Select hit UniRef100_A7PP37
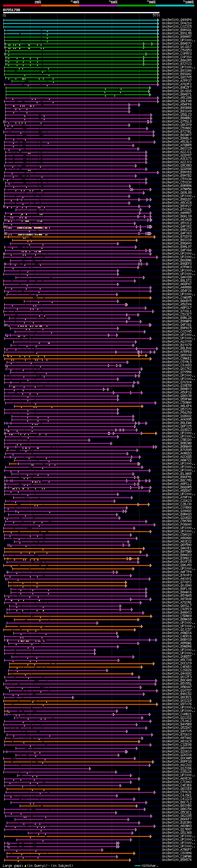The image size is (197, 868). point(177,81)
